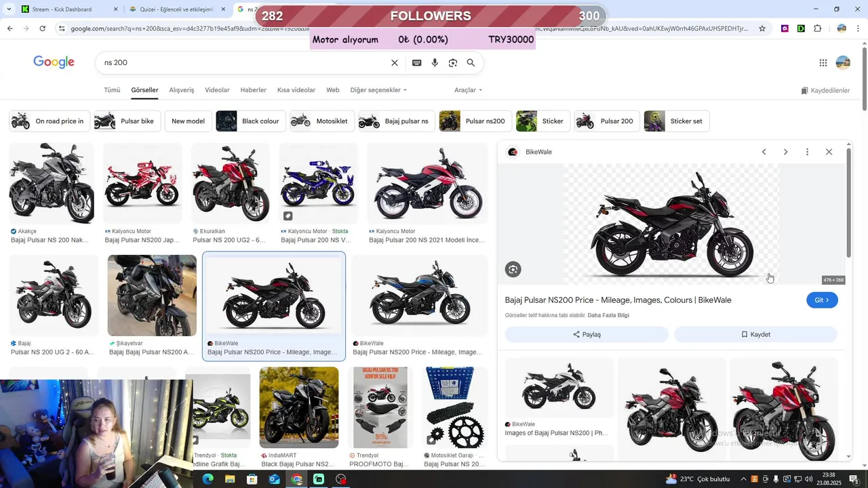Search by image using the Lens icon
Viewport: 868px width, 488px height.
coord(453,63)
